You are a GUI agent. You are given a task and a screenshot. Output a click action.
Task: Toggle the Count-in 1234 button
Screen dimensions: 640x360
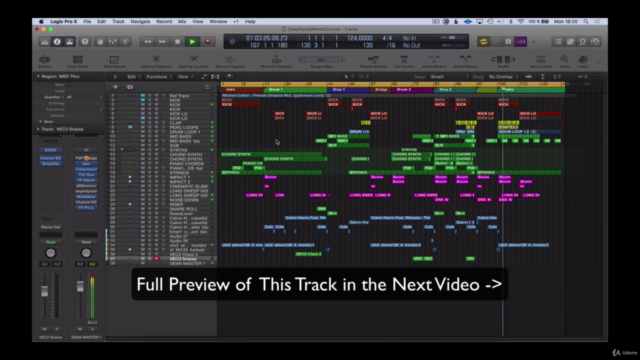(x=520, y=42)
